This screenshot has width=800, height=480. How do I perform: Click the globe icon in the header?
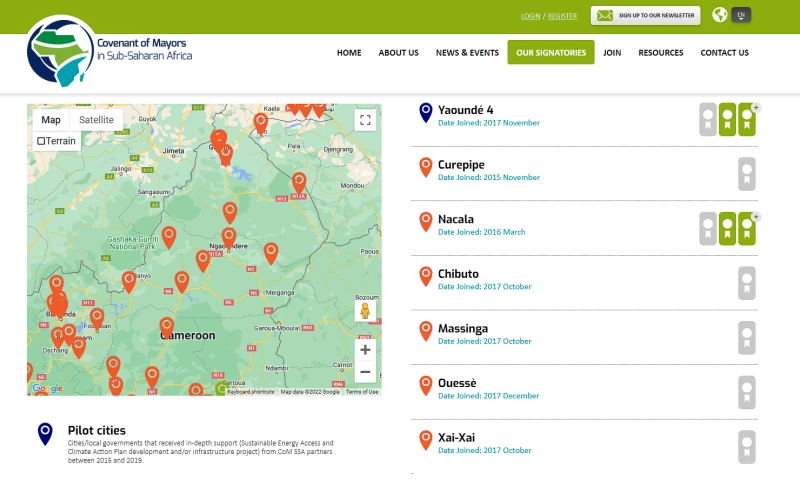[719, 15]
